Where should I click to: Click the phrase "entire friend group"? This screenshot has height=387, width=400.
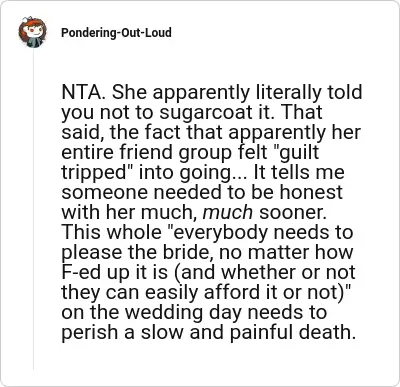(146, 153)
